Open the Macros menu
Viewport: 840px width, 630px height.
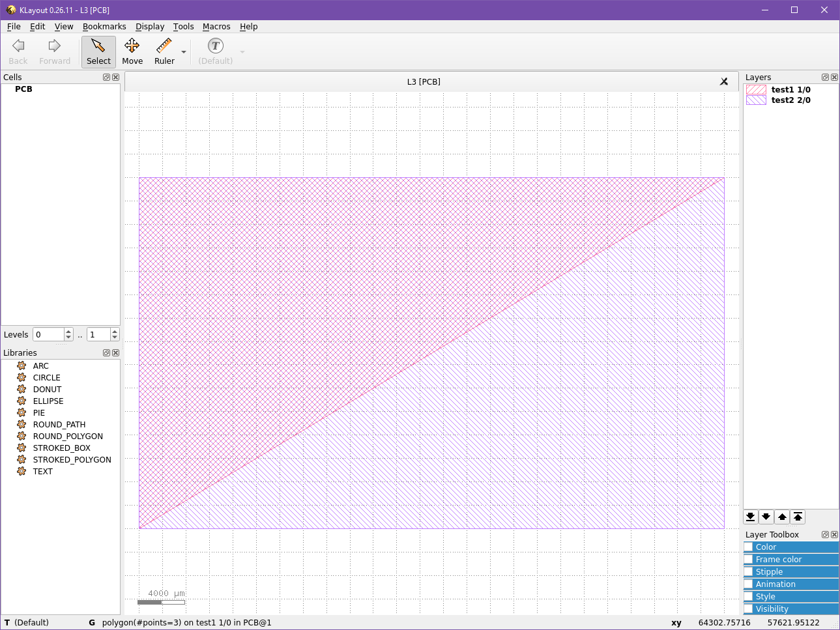pos(216,27)
